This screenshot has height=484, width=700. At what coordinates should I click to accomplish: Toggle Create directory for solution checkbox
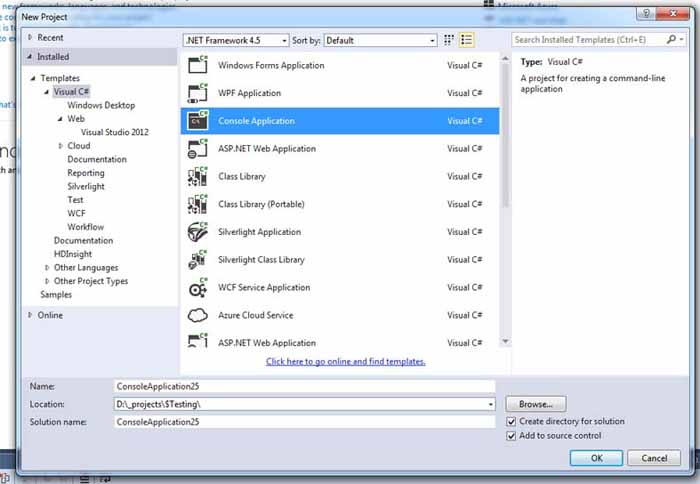point(511,421)
